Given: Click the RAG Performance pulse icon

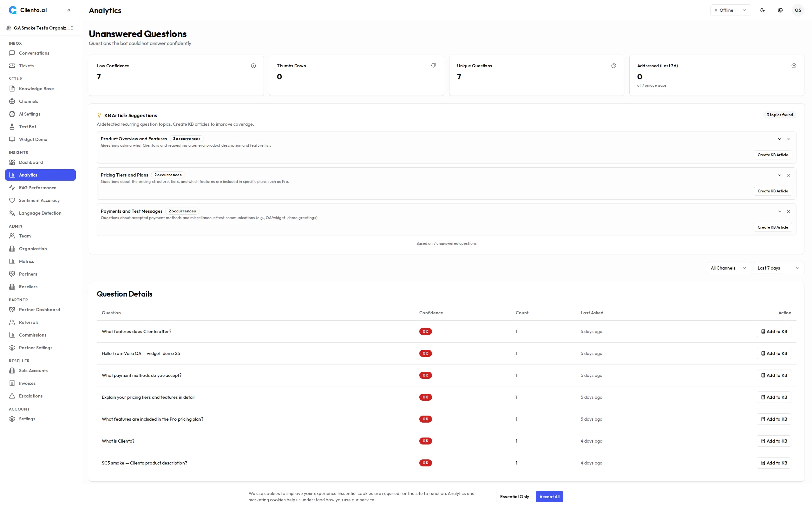Looking at the screenshot, I should (12, 188).
